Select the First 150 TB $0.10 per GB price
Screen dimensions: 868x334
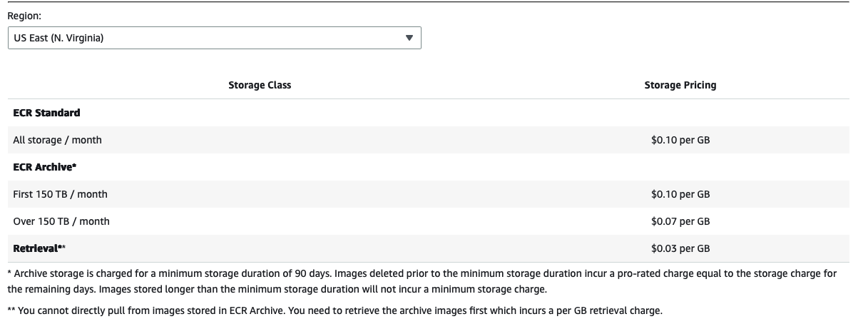coord(680,194)
